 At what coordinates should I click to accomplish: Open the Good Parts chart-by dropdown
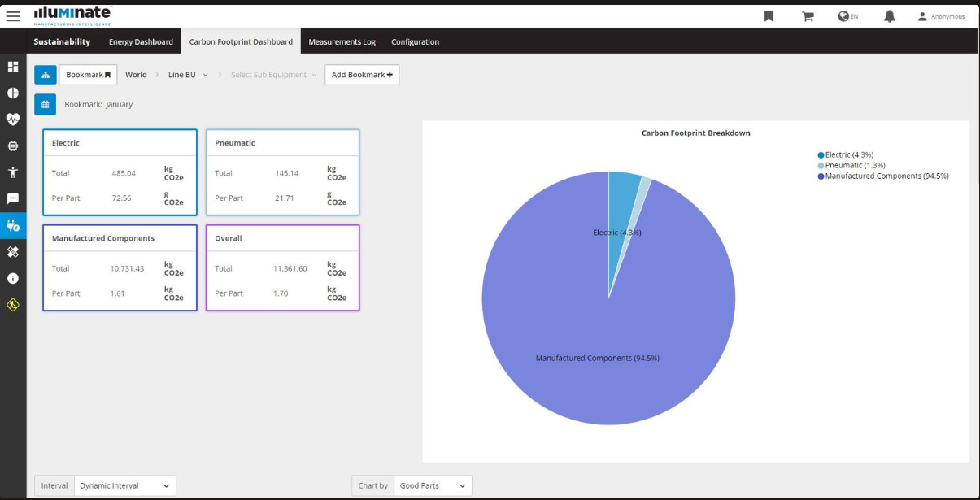[432, 485]
